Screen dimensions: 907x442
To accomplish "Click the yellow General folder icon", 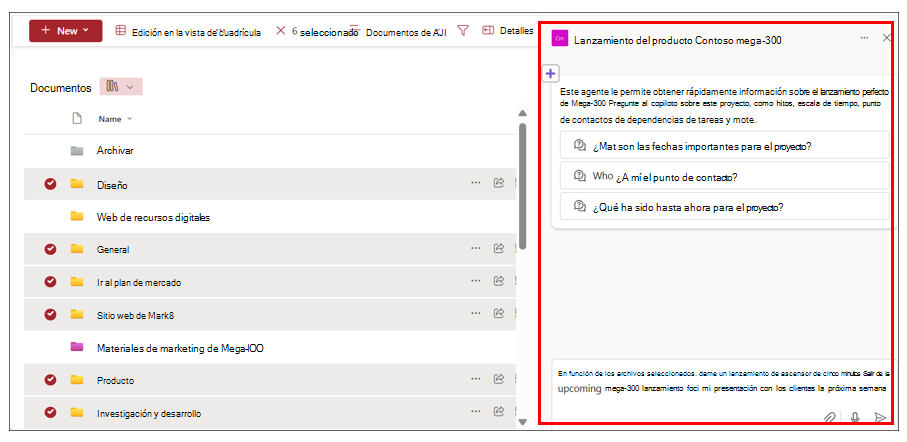I will (76, 249).
